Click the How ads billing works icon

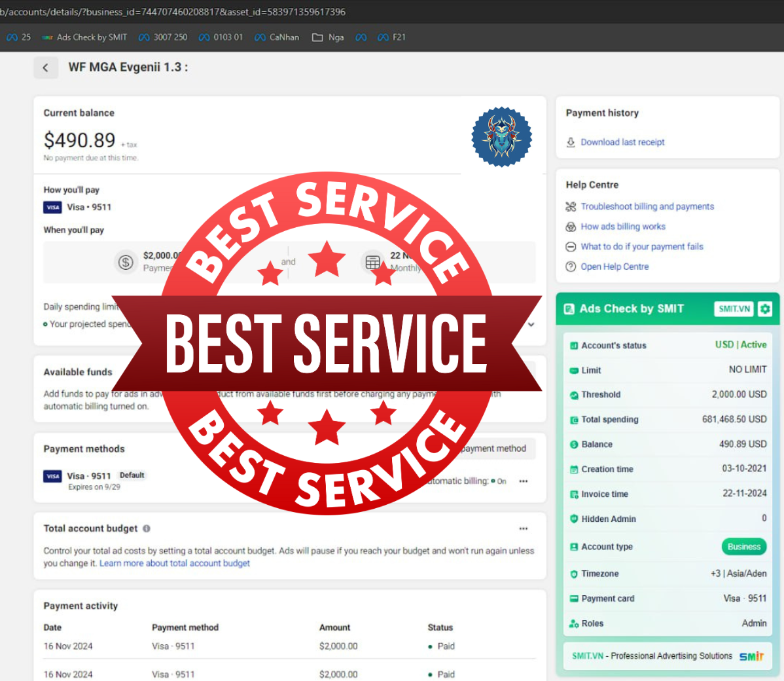tap(571, 227)
